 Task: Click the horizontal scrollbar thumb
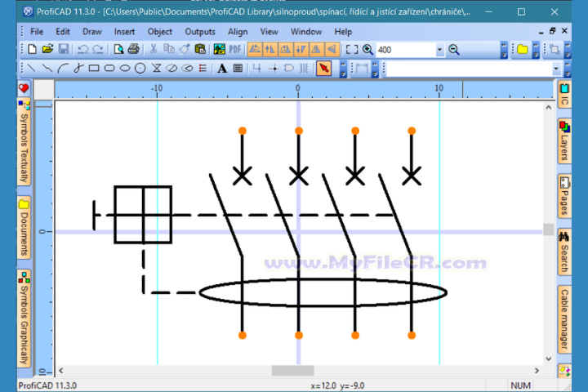293,371
